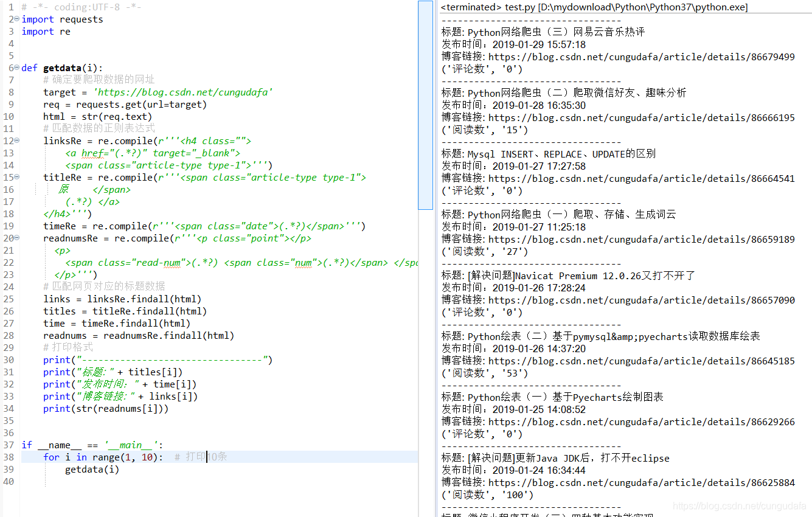This screenshot has height=517, width=812.
Task: Click console timestamp '2019-01-29 15:57:18'
Action: [x=539, y=44]
